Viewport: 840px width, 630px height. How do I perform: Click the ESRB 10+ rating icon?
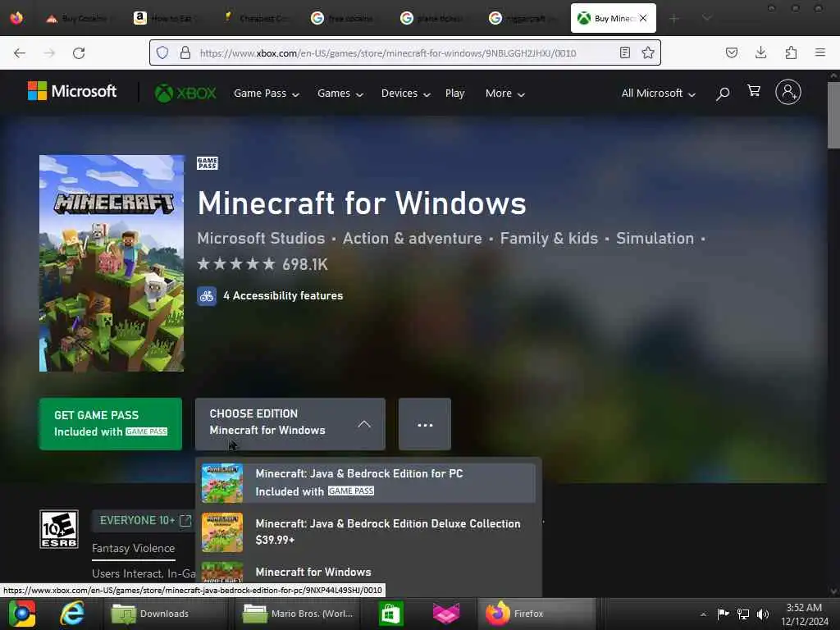[x=59, y=529]
